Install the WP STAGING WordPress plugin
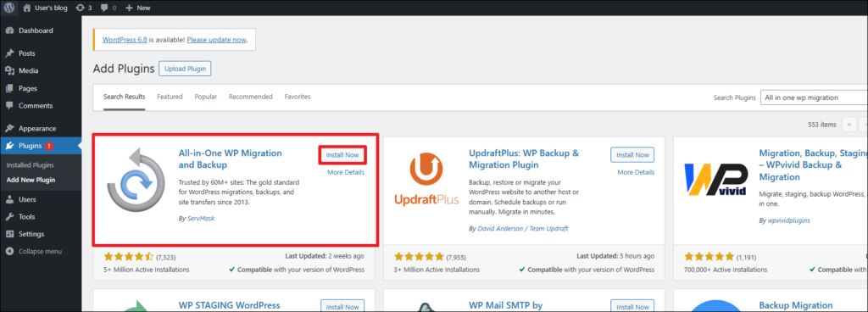This screenshot has height=312, width=868. 342,306
